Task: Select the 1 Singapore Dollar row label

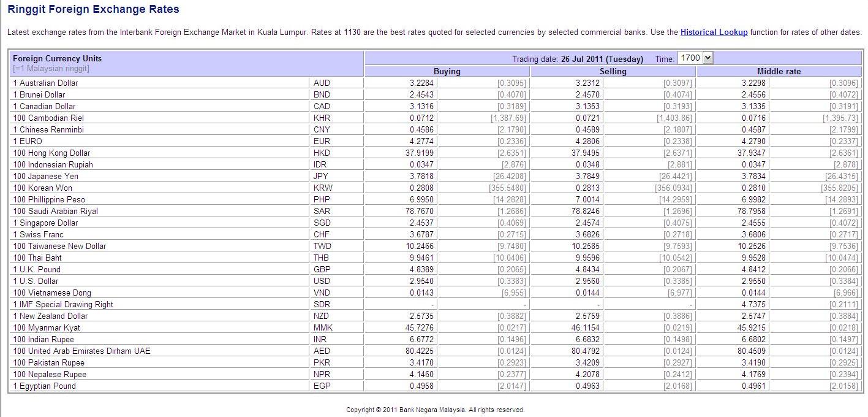Action: pos(46,223)
